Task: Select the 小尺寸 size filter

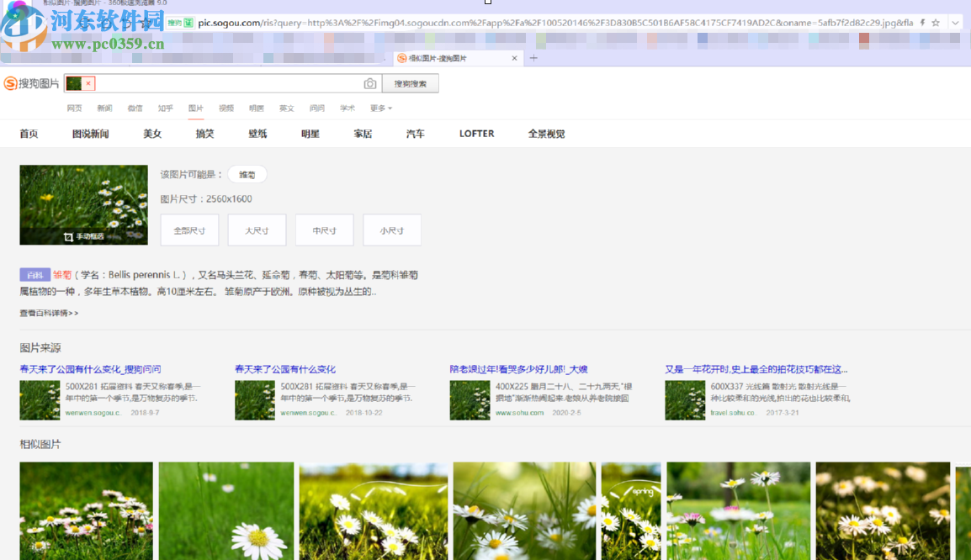Action: coord(391,230)
